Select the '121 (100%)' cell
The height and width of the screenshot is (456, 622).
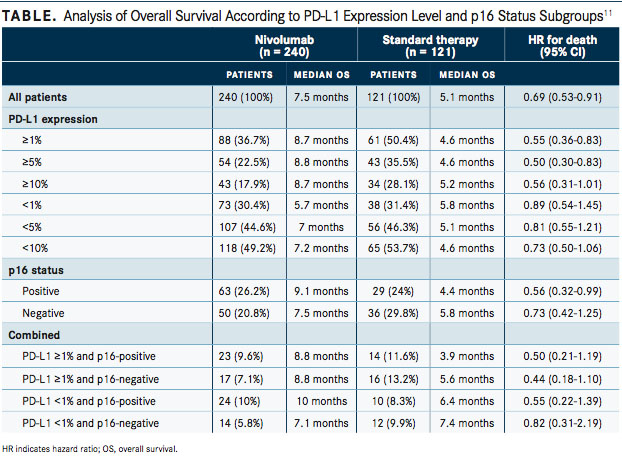[x=394, y=97]
